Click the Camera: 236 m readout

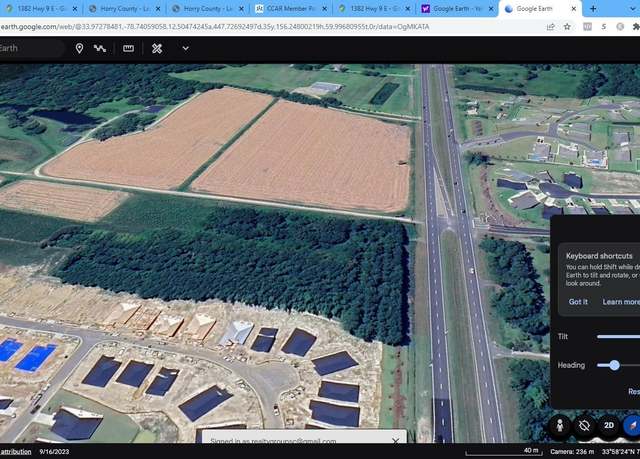tap(572, 452)
